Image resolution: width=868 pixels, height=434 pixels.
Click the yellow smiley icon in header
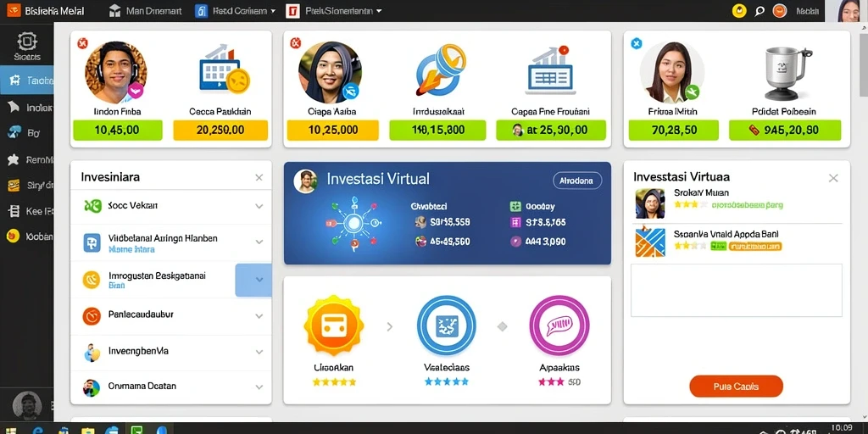tap(739, 10)
